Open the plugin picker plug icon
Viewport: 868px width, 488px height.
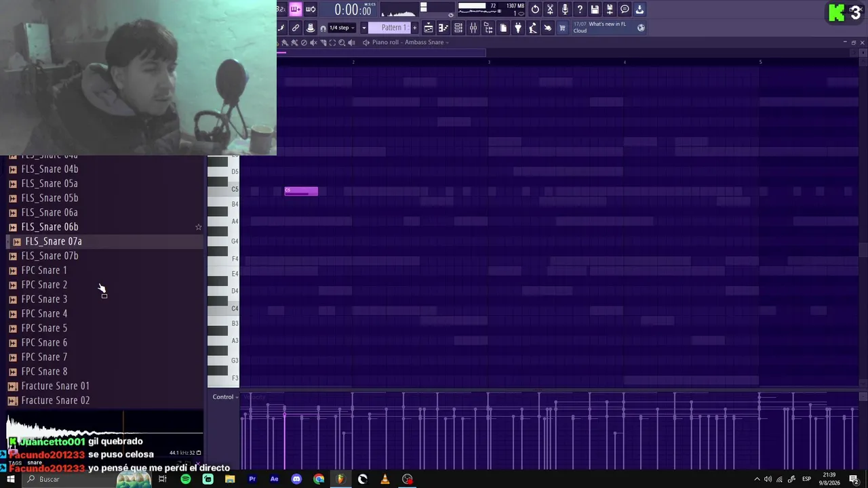click(x=518, y=28)
